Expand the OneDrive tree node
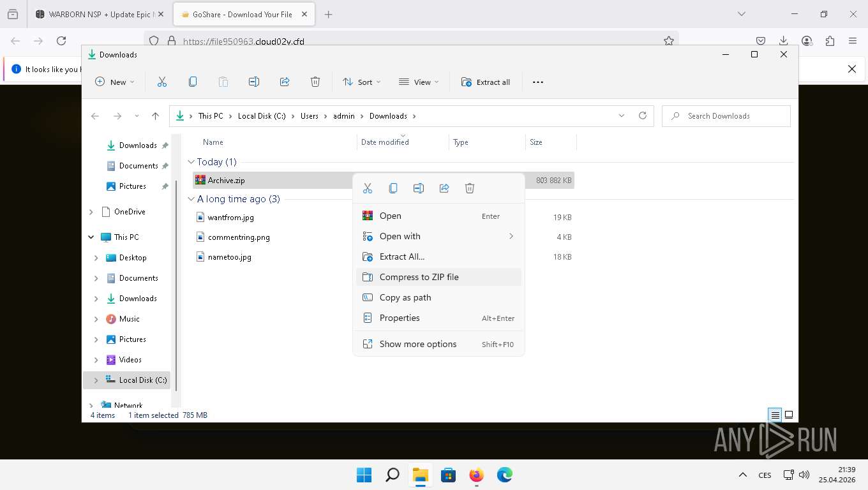 pyautogui.click(x=91, y=212)
